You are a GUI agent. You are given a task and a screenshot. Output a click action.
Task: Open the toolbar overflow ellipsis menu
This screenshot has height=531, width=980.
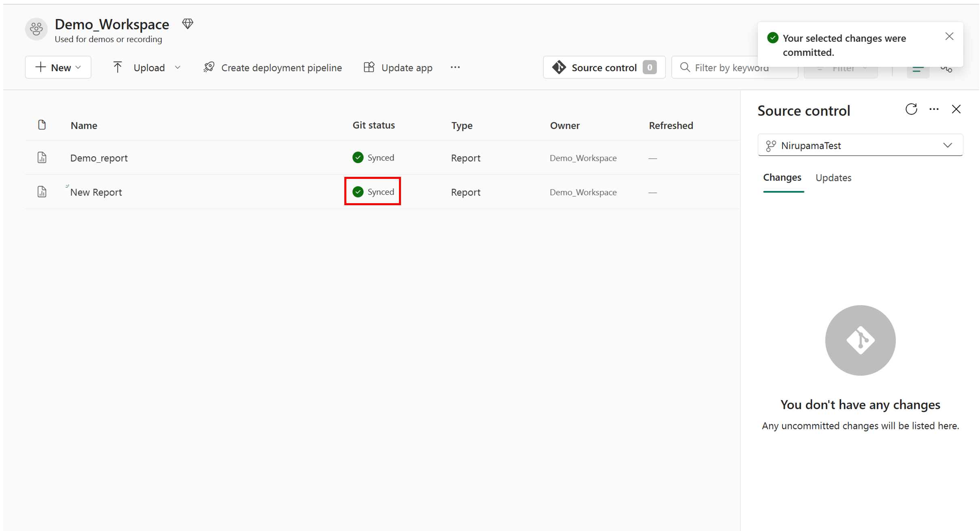(455, 67)
